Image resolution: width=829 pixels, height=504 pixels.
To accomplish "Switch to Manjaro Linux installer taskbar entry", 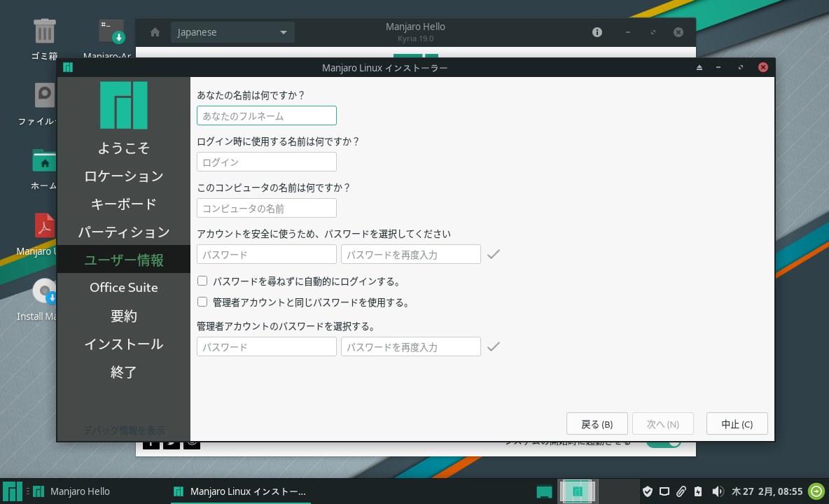I will click(241, 491).
